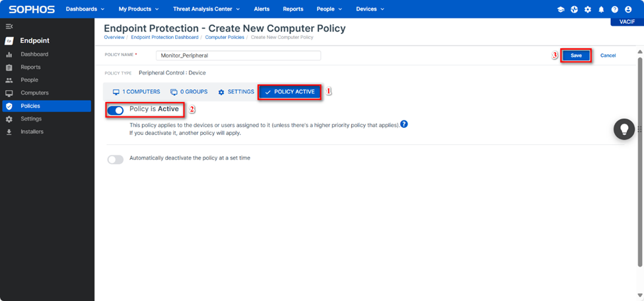Image resolution: width=644 pixels, height=301 pixels.
Task: Collapse the sidebar with the menu icon
Action: click(x=9, y=26)
